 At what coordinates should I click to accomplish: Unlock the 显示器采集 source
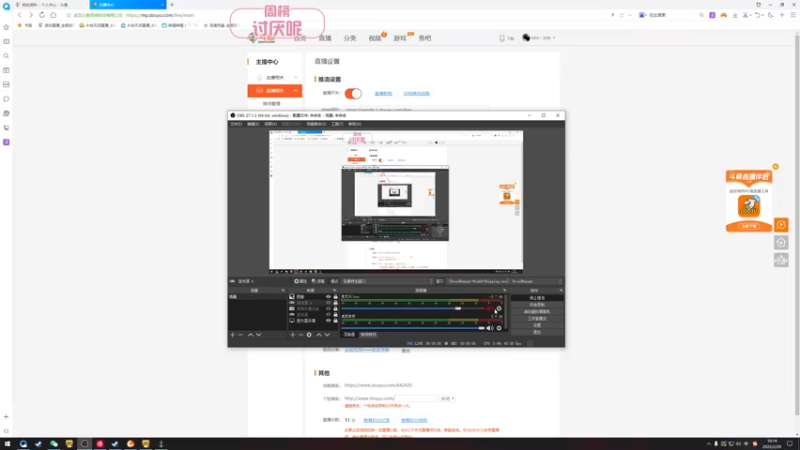[x=335, y=321]
